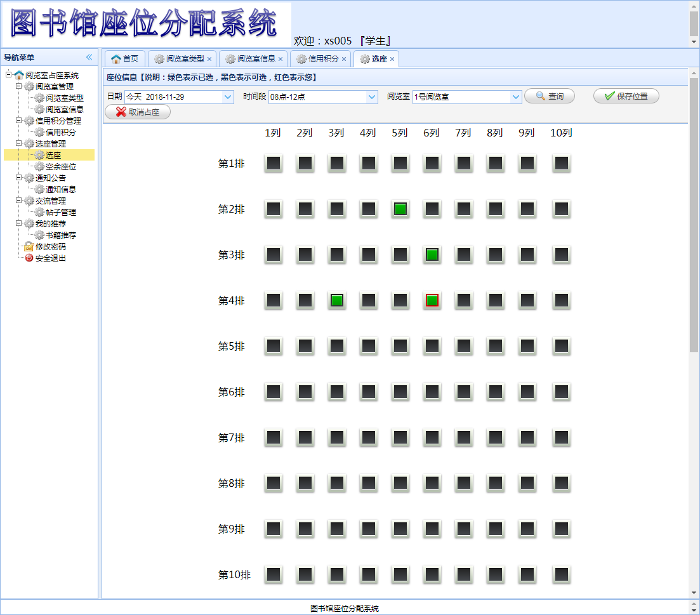This screenshot has width=700, height=615.
Task: Open 书籍推荐 in the navigation tree
Action: pos(61,235)
